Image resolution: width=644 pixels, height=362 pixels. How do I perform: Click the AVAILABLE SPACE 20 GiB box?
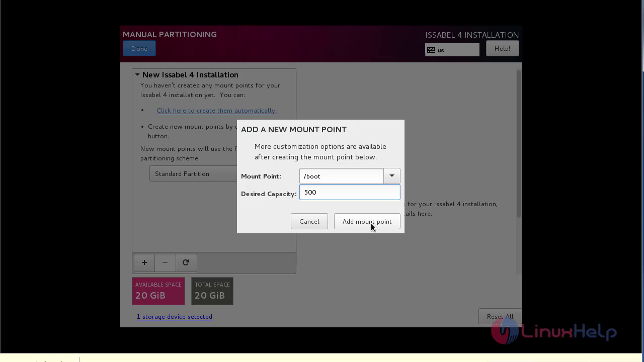click(x=158, y=291)
